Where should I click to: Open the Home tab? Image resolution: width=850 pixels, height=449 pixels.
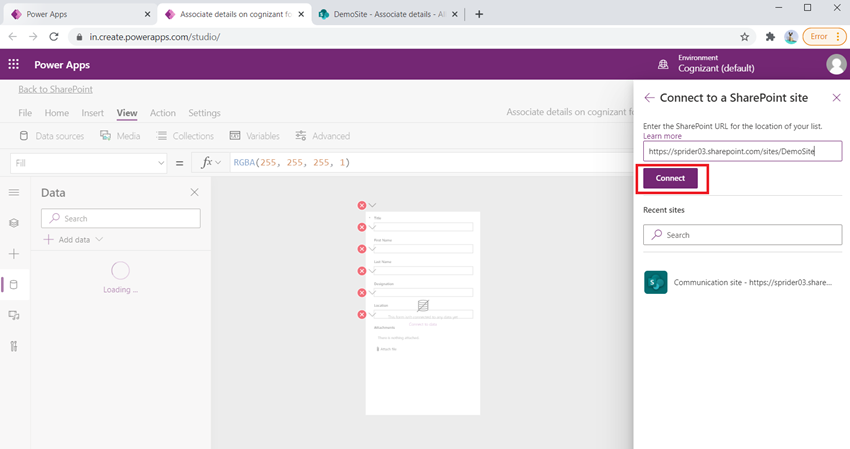click(56, 113)
